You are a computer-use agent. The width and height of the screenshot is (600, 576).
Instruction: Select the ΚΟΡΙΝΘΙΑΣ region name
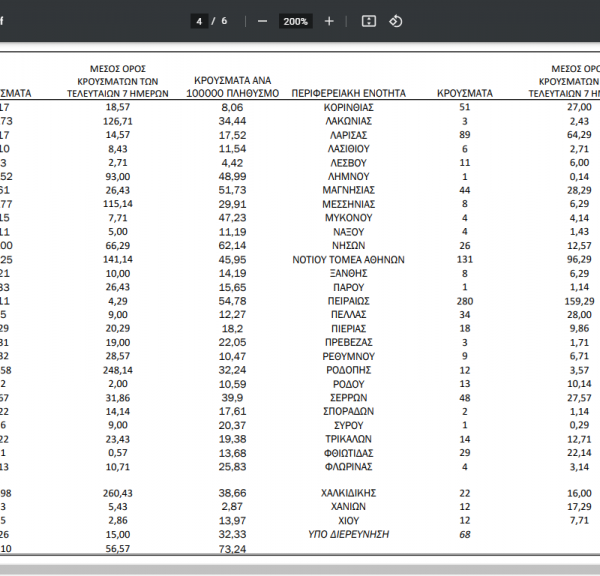pos(349,108)
